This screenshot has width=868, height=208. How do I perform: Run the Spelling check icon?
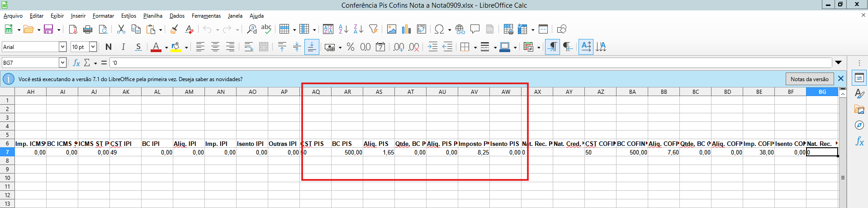[266, 29]
